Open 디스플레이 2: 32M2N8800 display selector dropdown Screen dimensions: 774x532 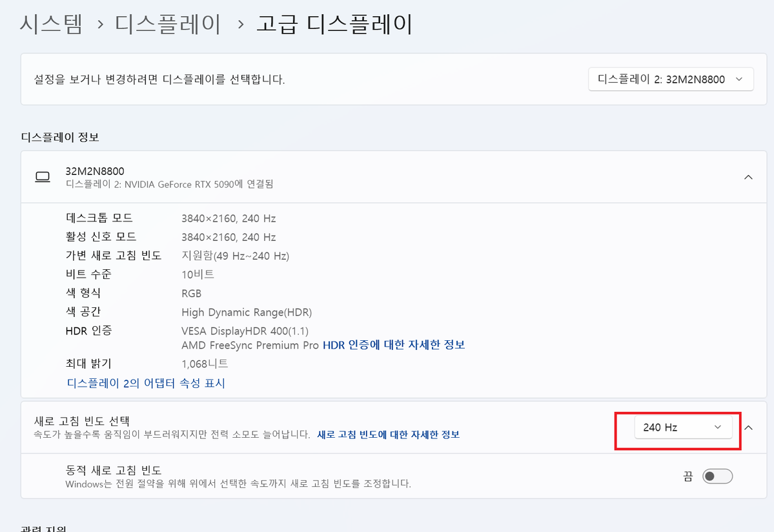(x=671, y=79)
